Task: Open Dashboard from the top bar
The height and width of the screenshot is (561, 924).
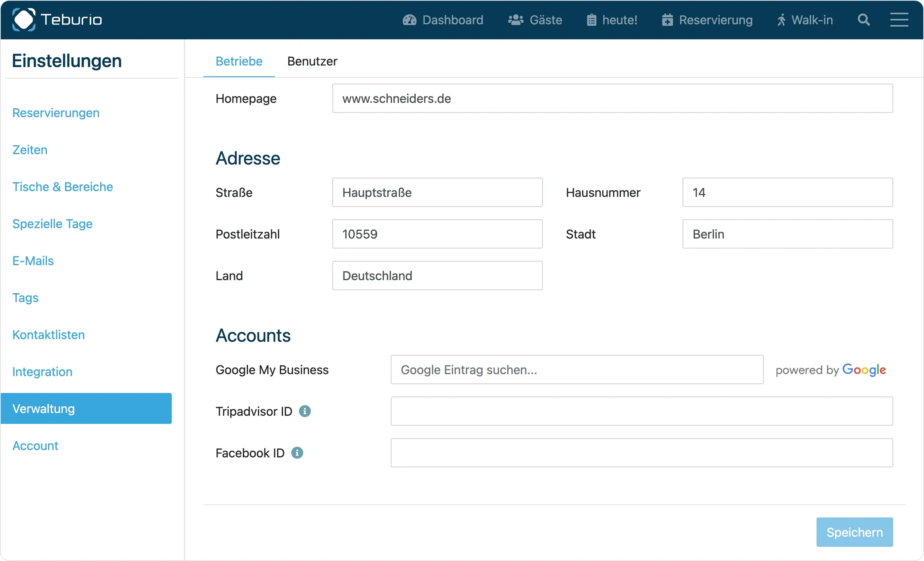Action: [443, 20]
